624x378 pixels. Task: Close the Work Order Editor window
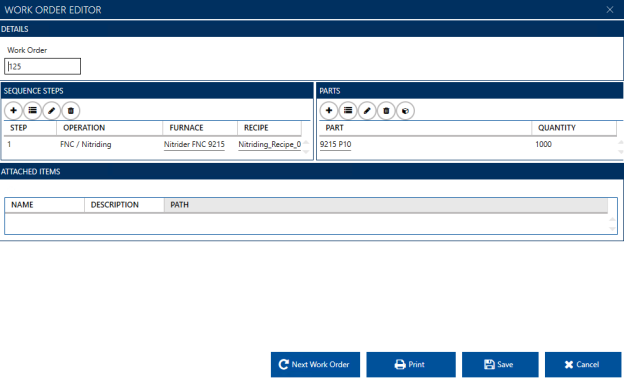point(610,10)
